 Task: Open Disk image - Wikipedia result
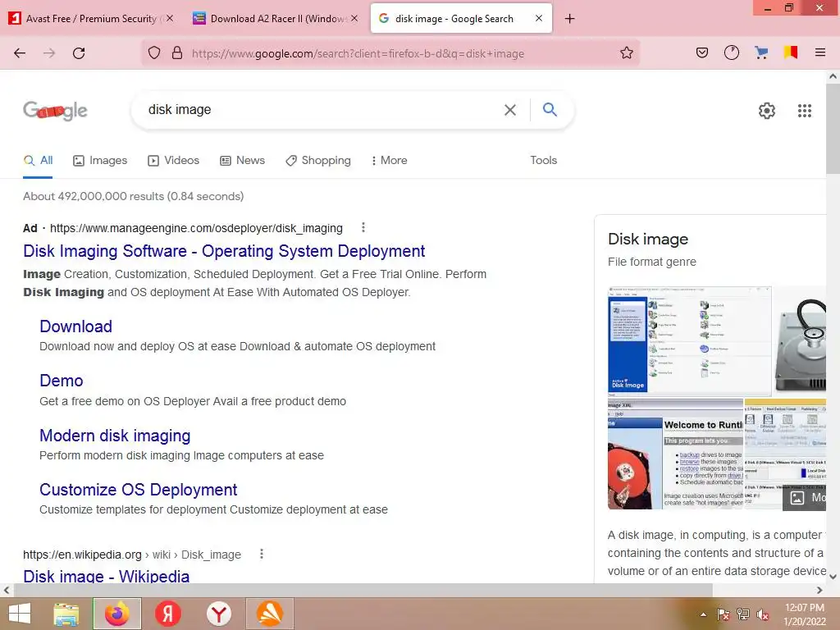106,576
